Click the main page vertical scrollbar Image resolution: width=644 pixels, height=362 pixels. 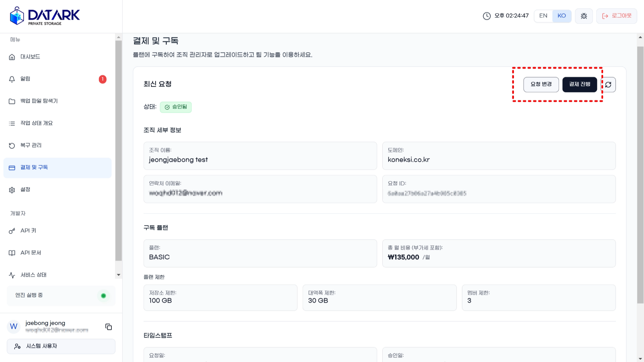click(640, 175)
